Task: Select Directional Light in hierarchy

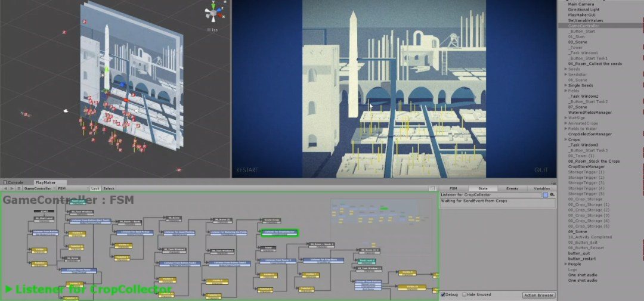Action: [584, 10]
